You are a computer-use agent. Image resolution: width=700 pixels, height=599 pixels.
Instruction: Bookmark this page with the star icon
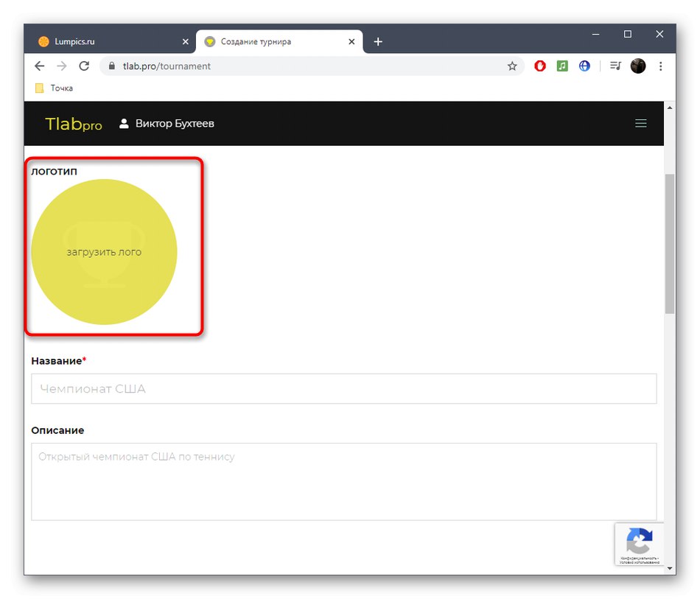512,66
